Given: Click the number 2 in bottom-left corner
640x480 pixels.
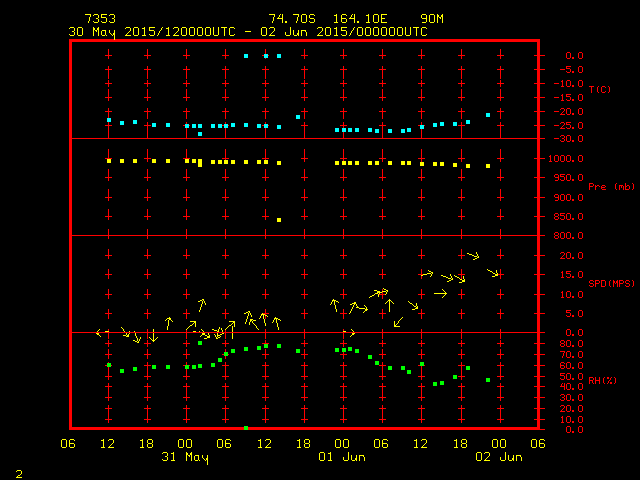Looking at the screenshot, I should click(x=18, y=471).
